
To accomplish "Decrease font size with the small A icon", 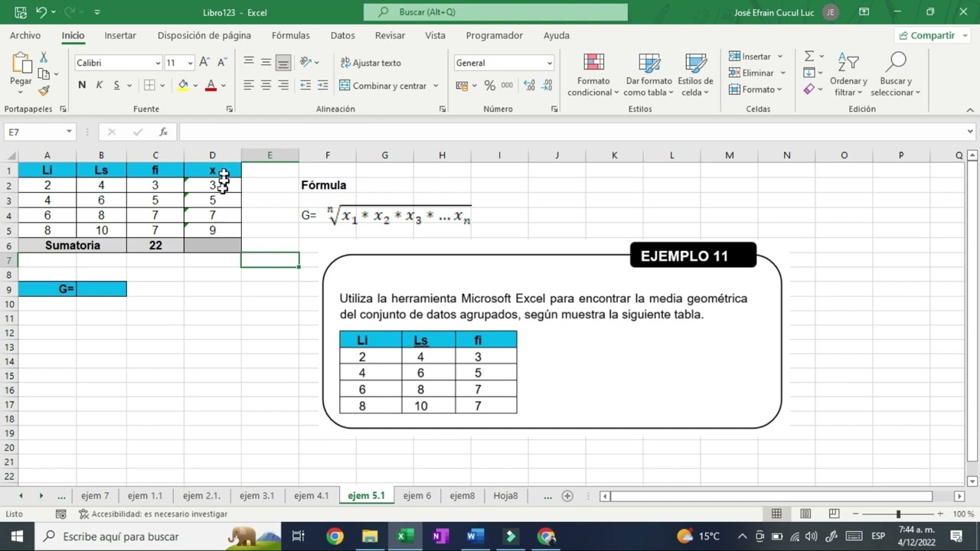I will [222, 63].
